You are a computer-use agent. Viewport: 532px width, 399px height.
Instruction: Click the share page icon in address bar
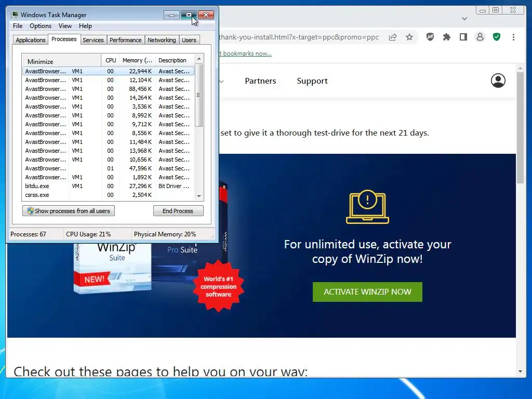pyautogui.click(x=393, y=37)
